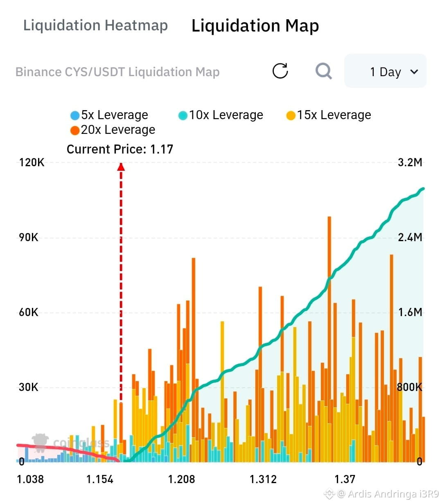Click the blue 5x Leverage color dot

click(75, 115)
